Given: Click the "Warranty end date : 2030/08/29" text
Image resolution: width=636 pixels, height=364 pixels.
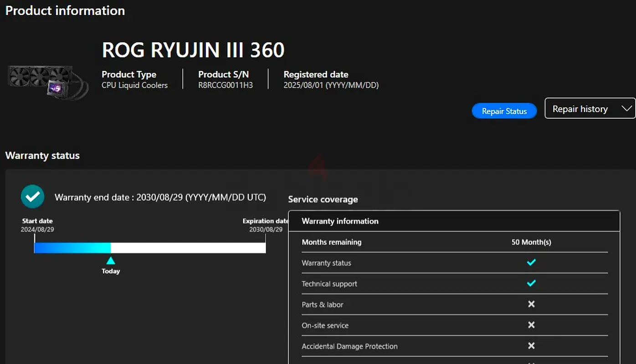Looking at the screenshot, I should [x=160, y=197].
